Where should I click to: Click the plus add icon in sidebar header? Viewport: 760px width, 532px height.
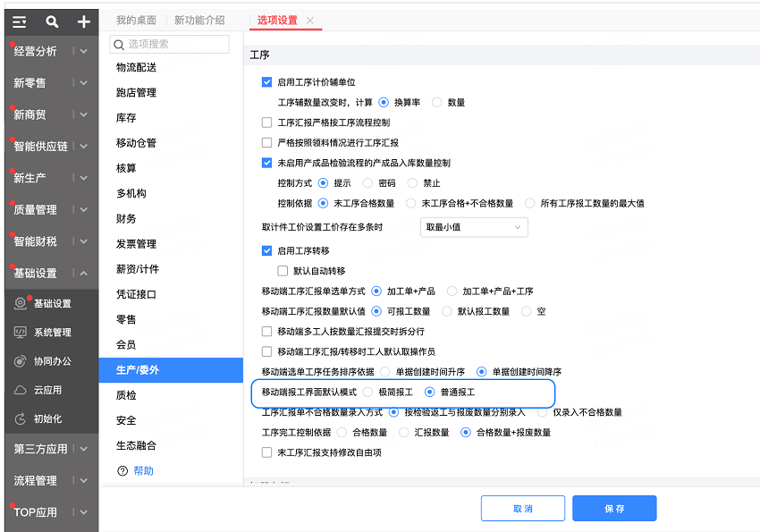tap(84, 21)
